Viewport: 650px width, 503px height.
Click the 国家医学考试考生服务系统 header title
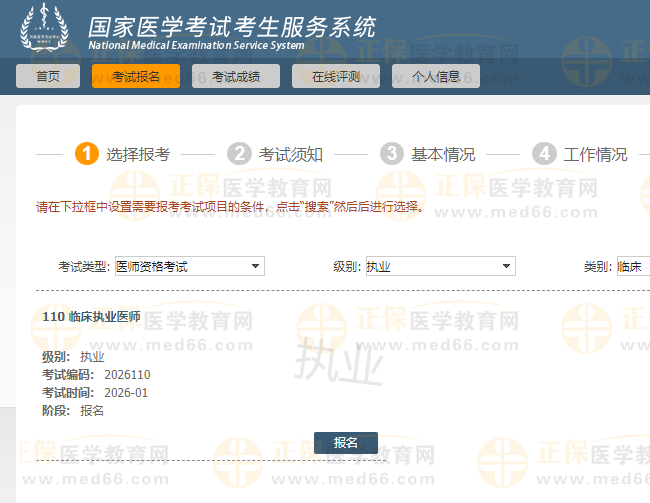(x=232, y=26)
